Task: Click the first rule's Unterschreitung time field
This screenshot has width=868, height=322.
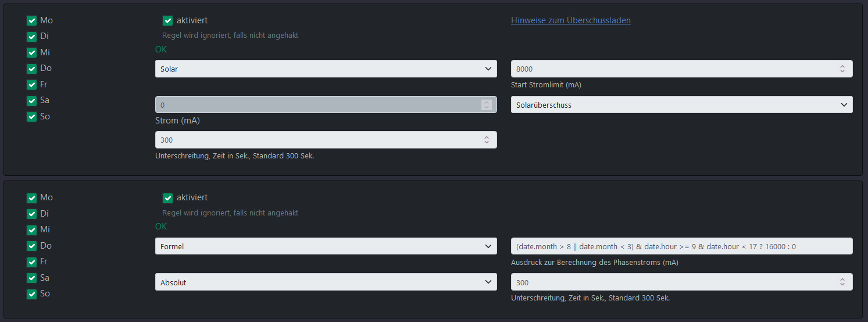Action: coord(317,140)
